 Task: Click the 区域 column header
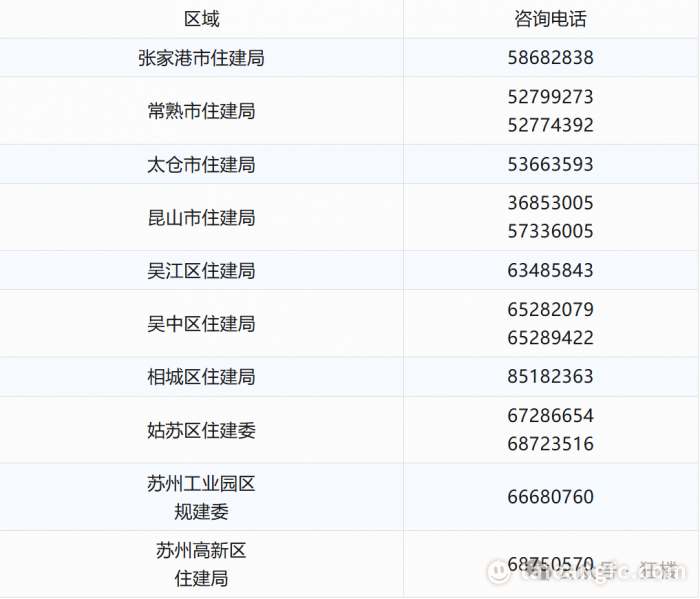201,19
